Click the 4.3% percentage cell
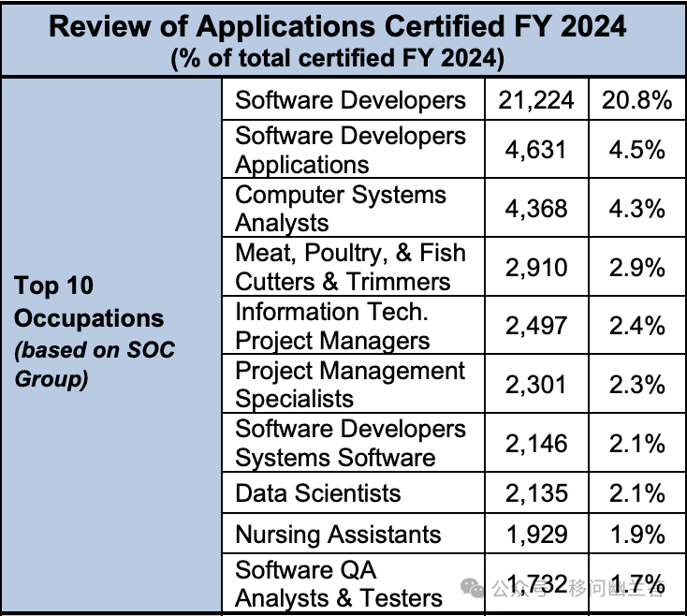The height and width of the screenshot is (616, 687). [x=636, y=208]
